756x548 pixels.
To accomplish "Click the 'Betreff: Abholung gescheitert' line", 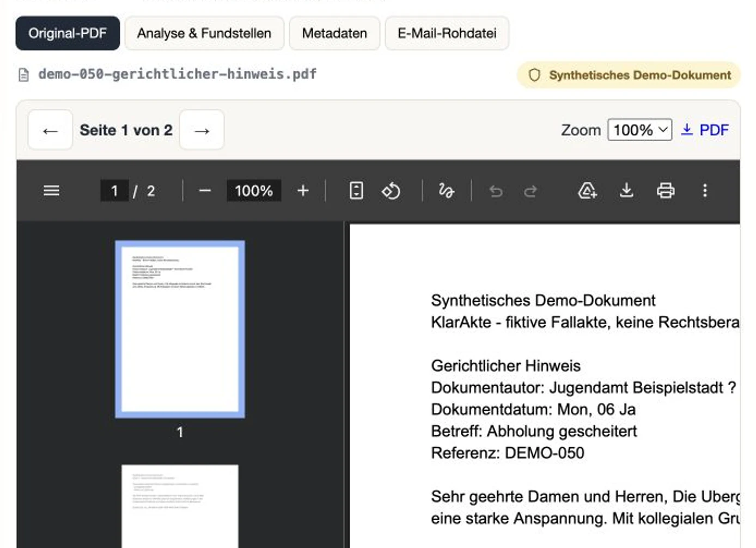I will pyautogui.click(x=534, y=431).
